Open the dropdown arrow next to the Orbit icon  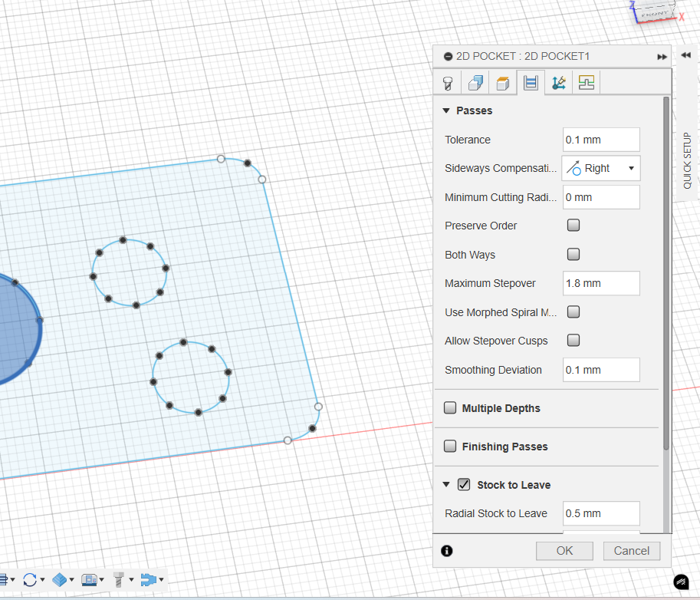click(42, 580)
